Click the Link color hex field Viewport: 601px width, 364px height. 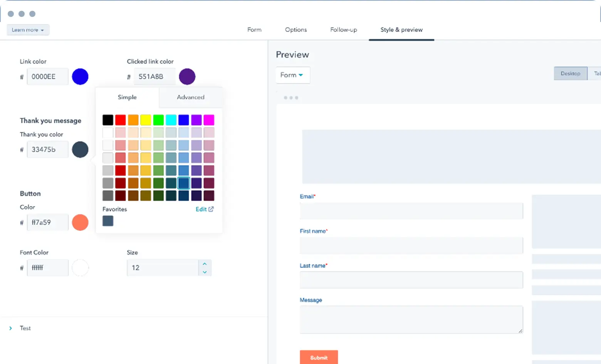[47, 77]
